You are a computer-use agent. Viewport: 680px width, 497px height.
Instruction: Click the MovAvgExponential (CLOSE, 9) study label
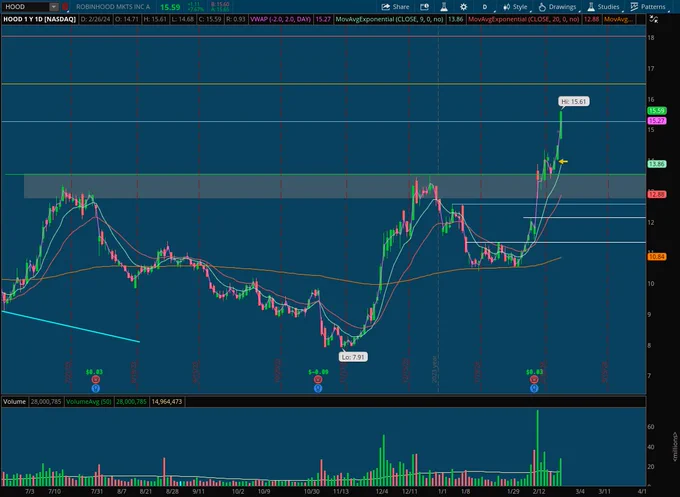(389, 19)
